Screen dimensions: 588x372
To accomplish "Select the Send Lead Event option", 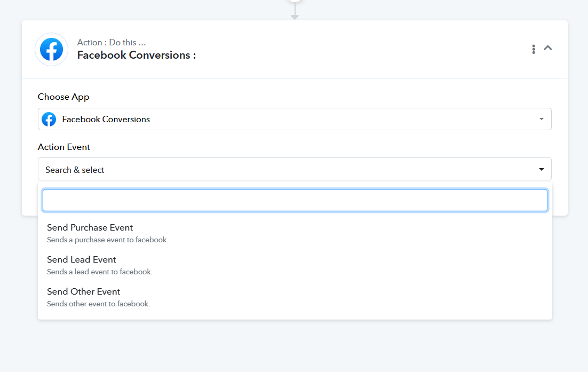I will pyautogui.click(x=295, y=265).
